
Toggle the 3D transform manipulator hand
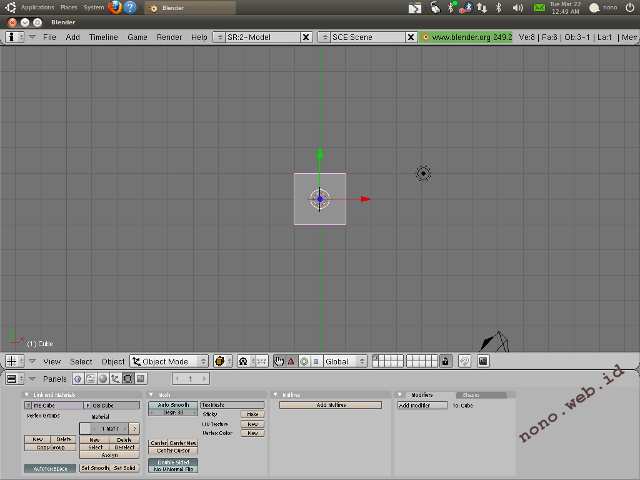(x=279, y=361)
